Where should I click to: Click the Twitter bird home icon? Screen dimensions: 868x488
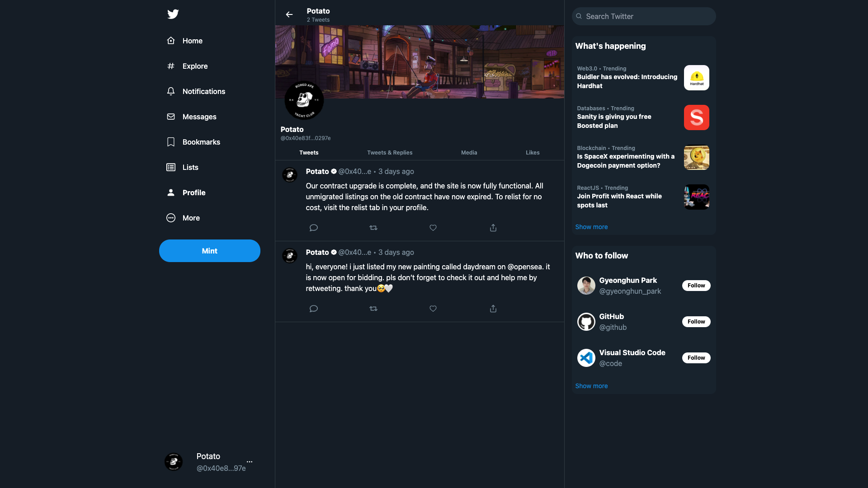click(x=173, y=14)
